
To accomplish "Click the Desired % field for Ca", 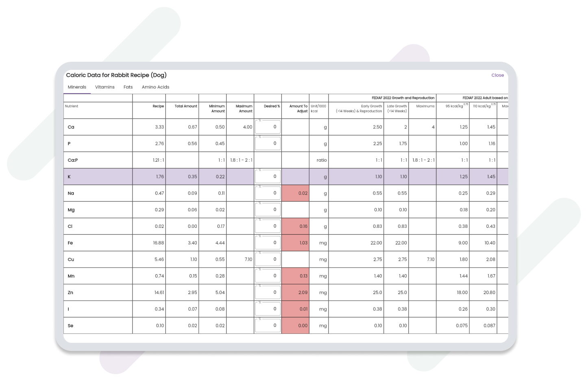I will click(x=268, y=127).
